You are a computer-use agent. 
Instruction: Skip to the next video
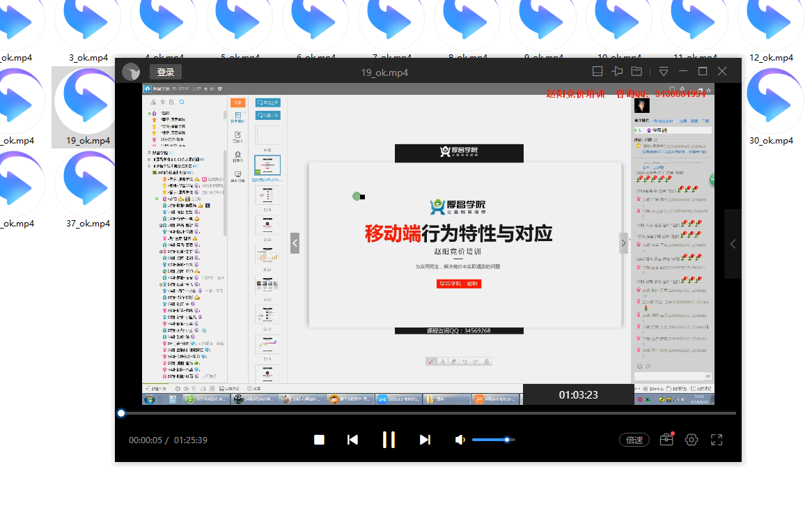coord(425,440)
